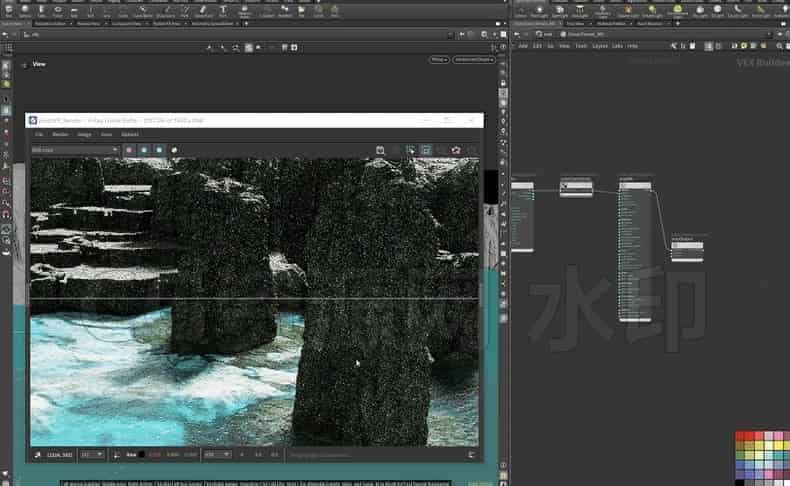
Task: Select the Sphere shelf tool
Action: (x=25, y=10)
